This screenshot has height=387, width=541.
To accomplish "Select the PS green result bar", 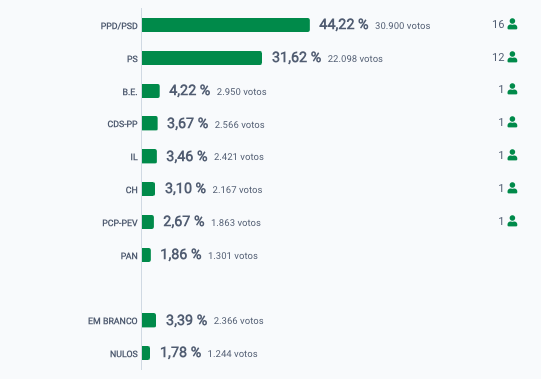I will coord(202,58).
